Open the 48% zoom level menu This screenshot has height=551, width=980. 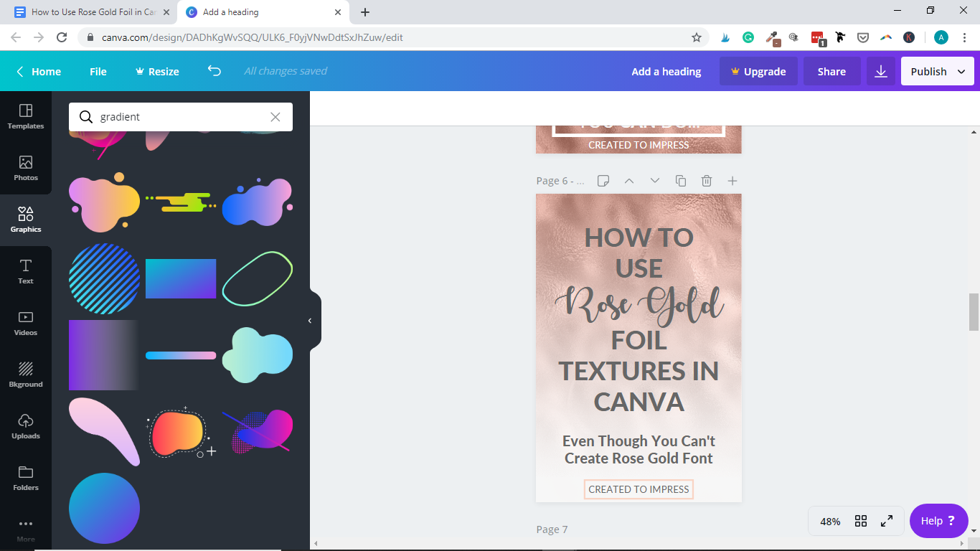[830, 522]
